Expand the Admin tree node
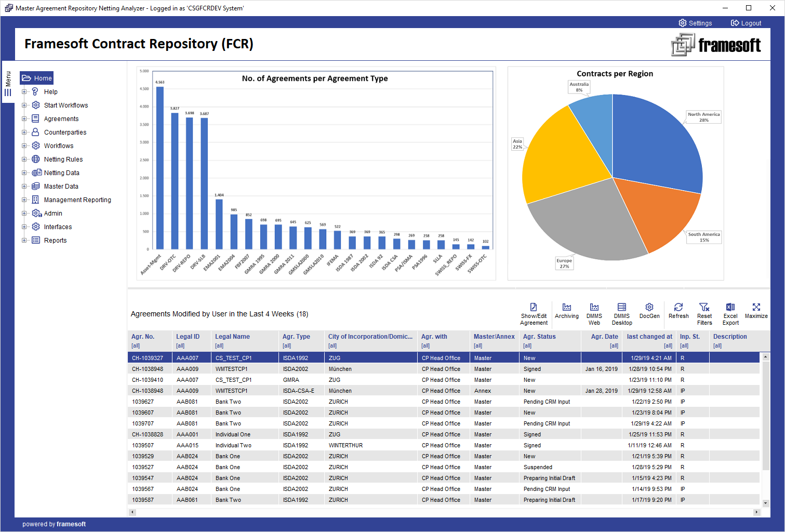The width and height of the screenshot is (785, 532). (24, 213)
